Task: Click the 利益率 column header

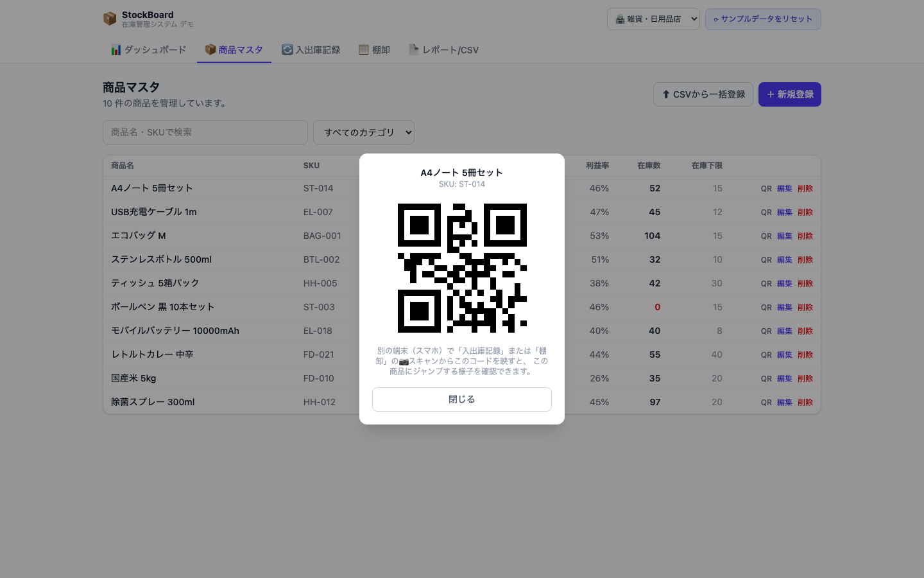Action: pyautogui.click(x=597, y=166)
